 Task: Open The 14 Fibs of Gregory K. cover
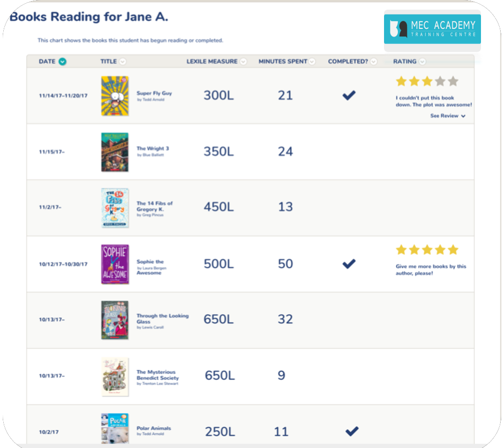tap(115, 208)
